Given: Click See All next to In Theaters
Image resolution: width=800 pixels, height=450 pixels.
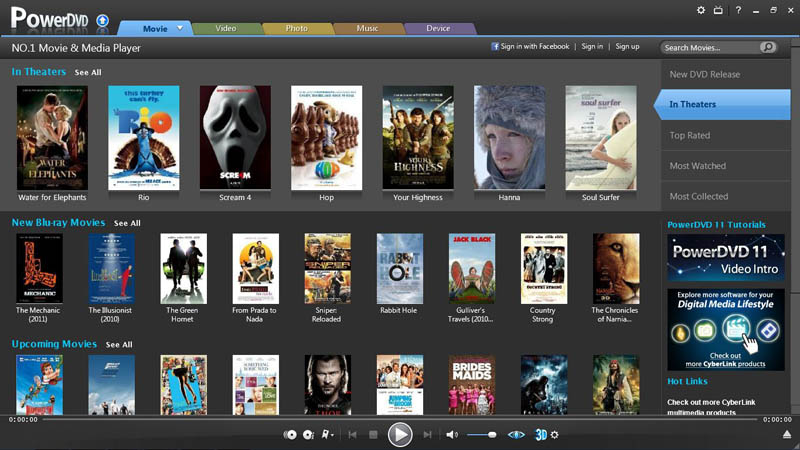Looking at the screenshot, I should click(x=88, y=72).
